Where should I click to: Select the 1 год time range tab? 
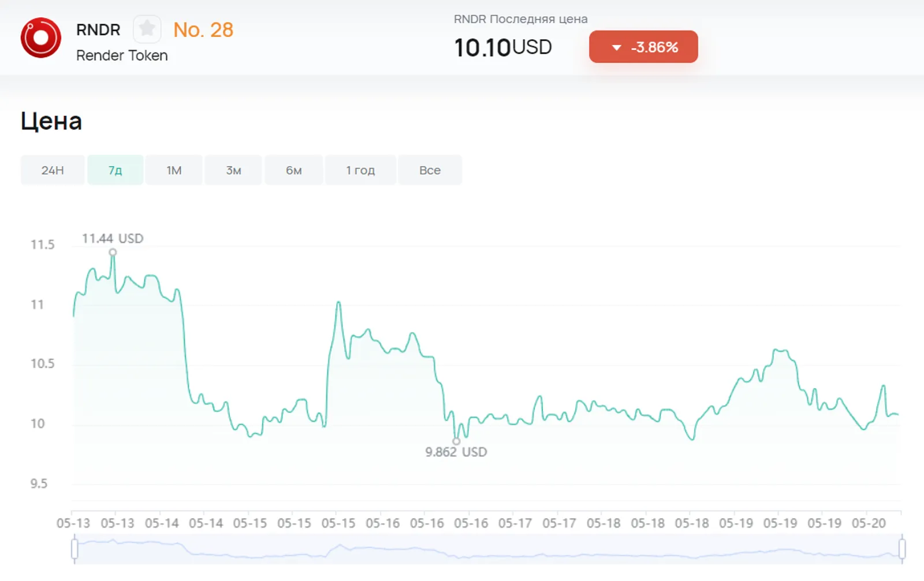360,170
